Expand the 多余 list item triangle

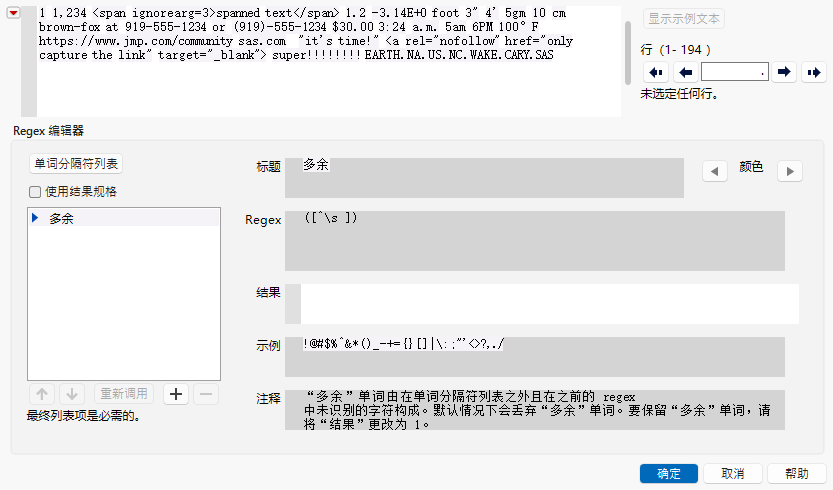point(35,218)
